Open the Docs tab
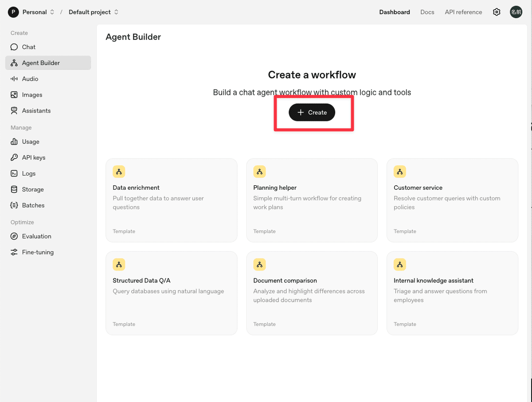Image resolution: width=532 pixels, height=402 pixels. coord(427,12)
